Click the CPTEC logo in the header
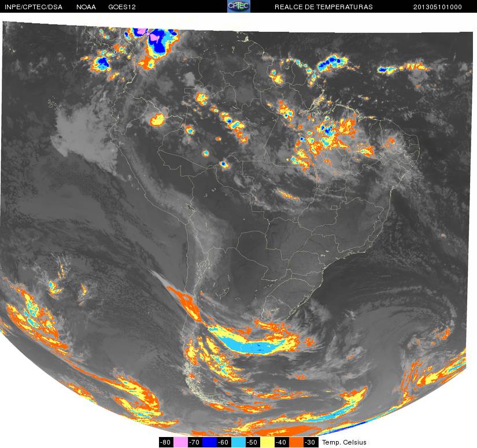 [239, 6]
